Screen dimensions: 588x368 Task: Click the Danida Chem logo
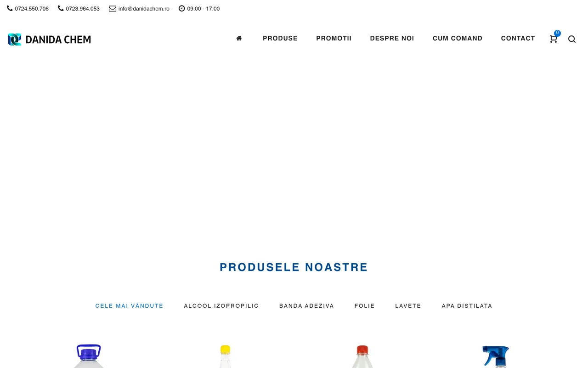(50, 40)
